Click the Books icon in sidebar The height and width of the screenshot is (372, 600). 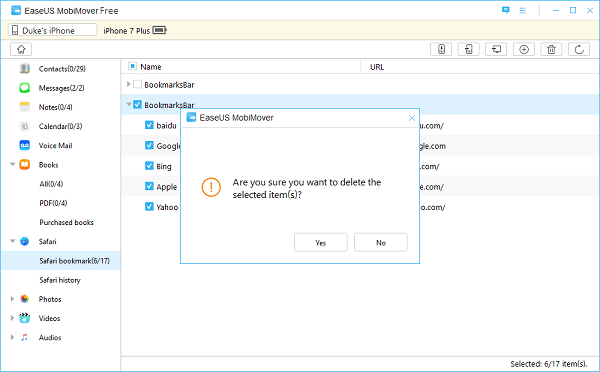pos(24,165)
